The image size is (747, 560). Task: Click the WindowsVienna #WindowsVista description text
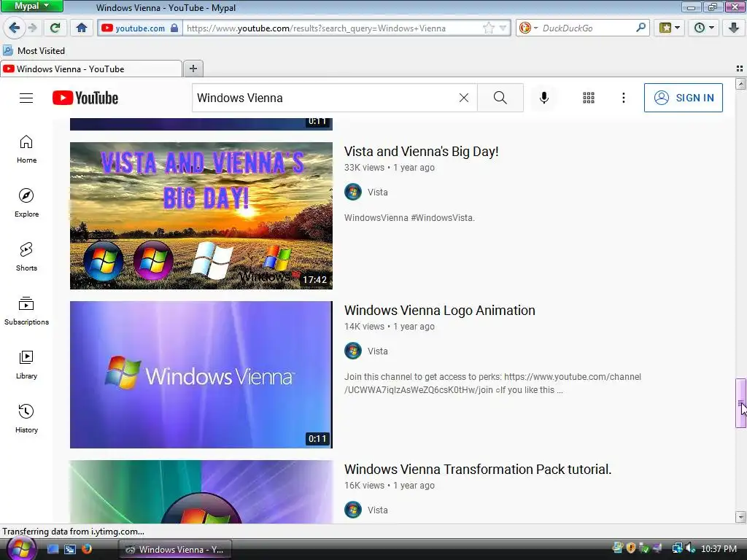(409, 218)
